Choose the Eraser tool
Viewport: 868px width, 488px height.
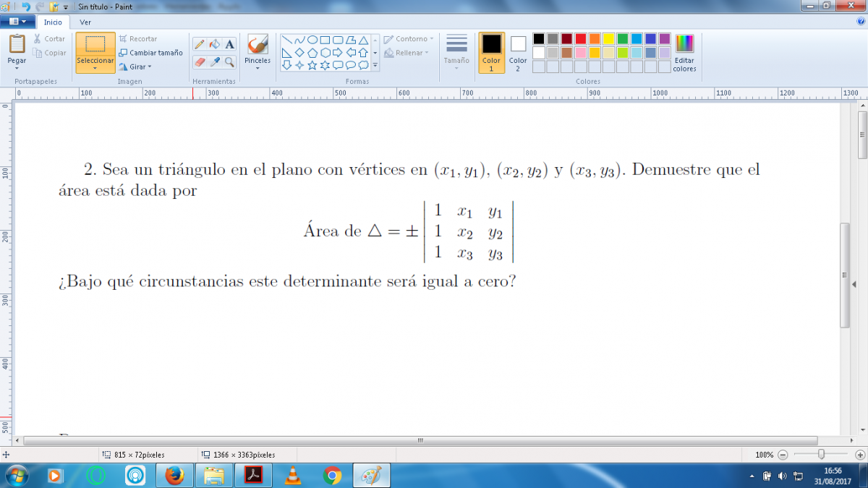click(x=200, y=62)
